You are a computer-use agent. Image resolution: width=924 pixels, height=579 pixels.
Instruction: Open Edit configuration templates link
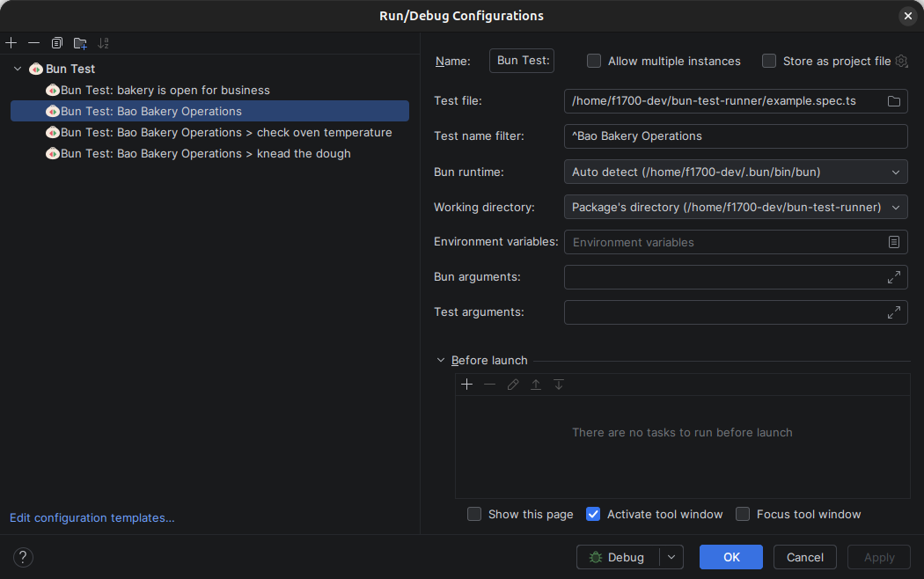point(92,517)
